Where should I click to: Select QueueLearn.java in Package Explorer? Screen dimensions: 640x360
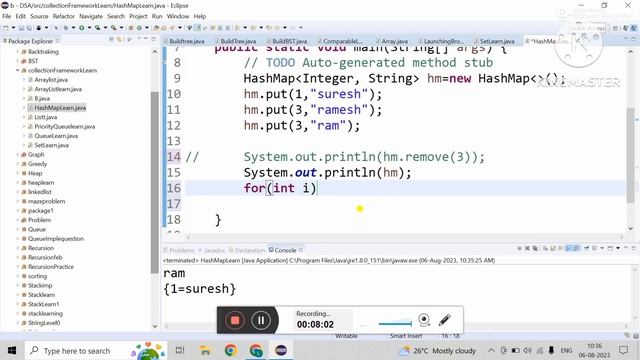click(56, 136)
